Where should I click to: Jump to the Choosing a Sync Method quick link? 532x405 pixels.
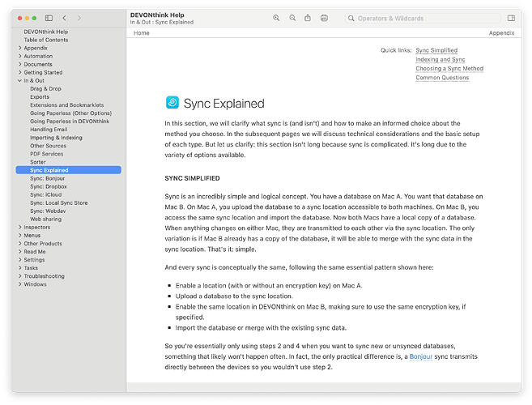point(449,69)
